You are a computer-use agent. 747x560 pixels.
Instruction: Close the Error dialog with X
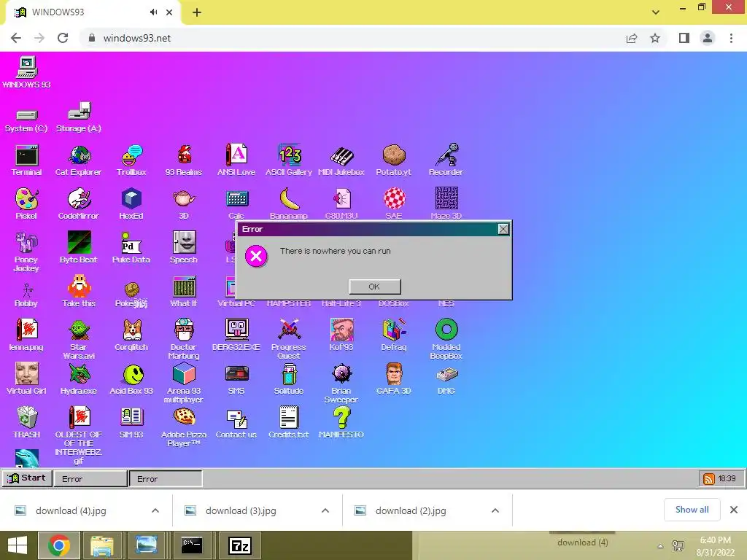503,229
